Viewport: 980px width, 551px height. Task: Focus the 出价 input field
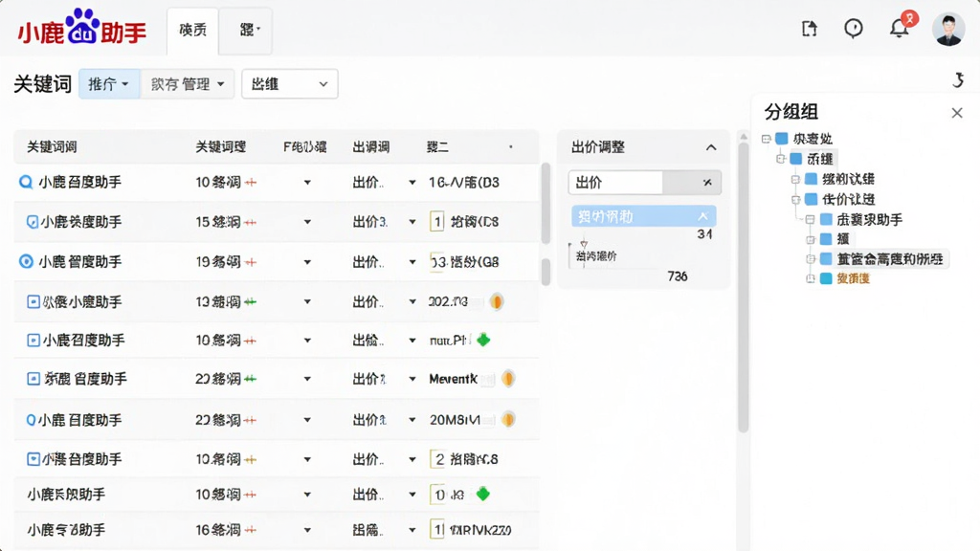point(615,183)
